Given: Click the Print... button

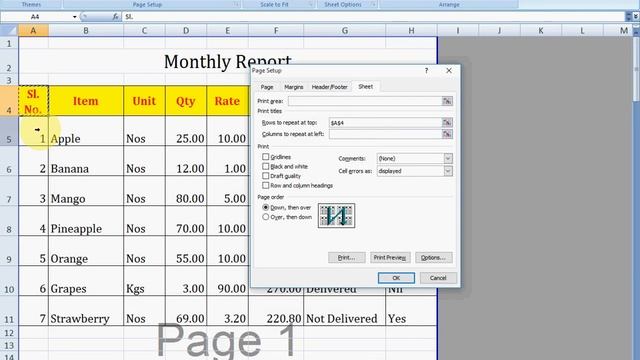Looking at the screenshot, I should pos(347,258).
